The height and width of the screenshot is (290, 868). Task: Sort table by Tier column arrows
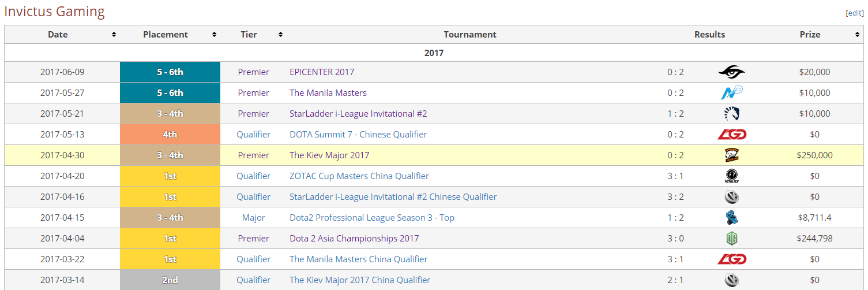[280, 35]
